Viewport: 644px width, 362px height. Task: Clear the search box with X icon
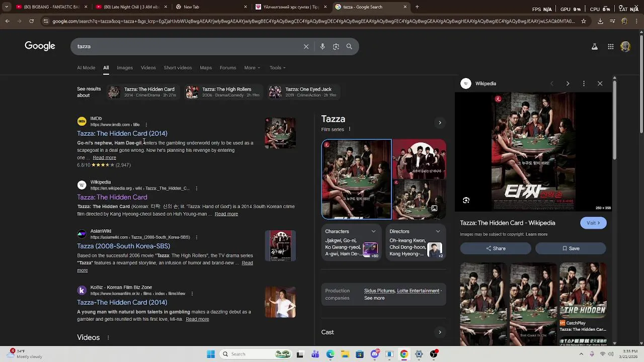point(306,46)
